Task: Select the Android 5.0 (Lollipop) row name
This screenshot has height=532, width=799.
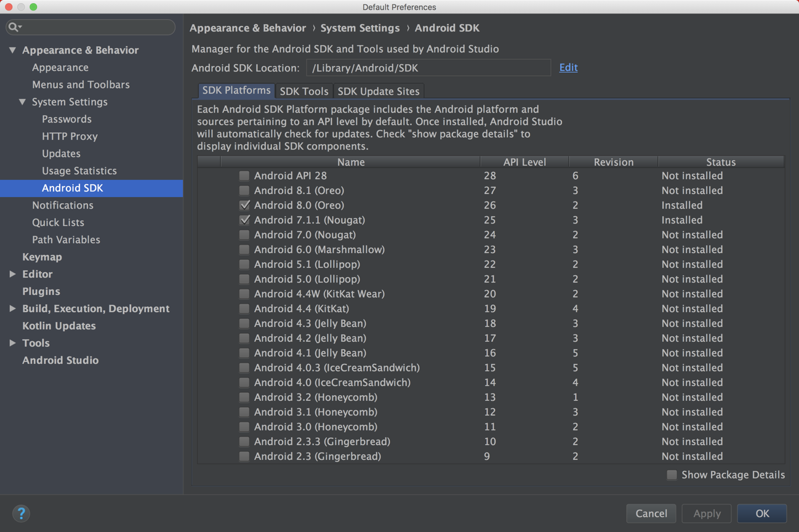Action: [307, 279]
